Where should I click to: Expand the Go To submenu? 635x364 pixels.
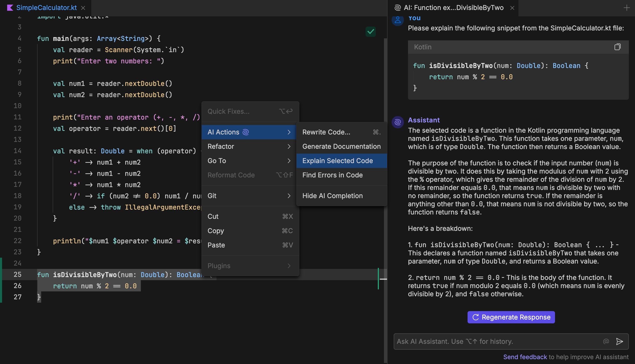(217, 161)
